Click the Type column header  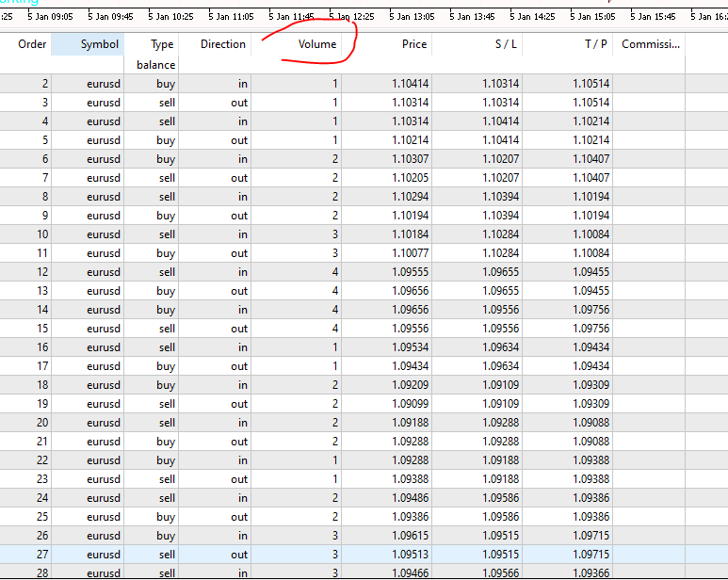point(162,44)
